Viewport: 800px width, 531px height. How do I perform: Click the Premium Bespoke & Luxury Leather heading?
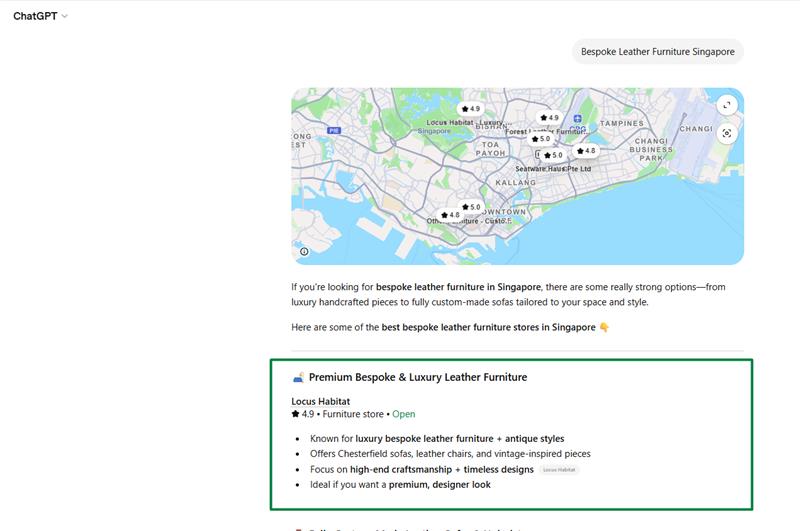coord(417,377)
